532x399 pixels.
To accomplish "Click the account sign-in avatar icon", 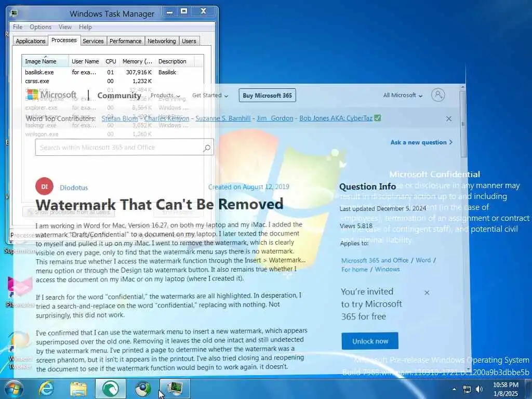I will pyautogui.click(x=437, y=95).
